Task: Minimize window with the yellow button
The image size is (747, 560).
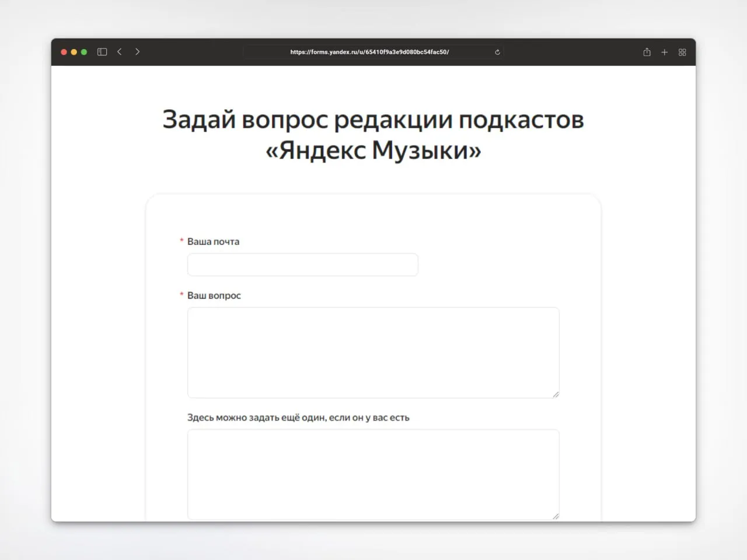Action: 74,52
